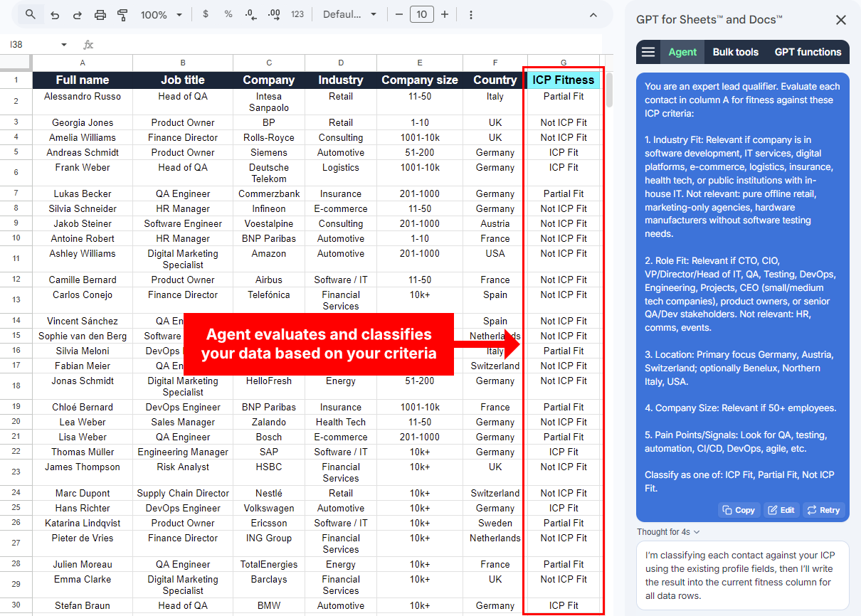Copy the agent's prompt text
This screenshot has width=861, height=616.
tap(739, 509)
